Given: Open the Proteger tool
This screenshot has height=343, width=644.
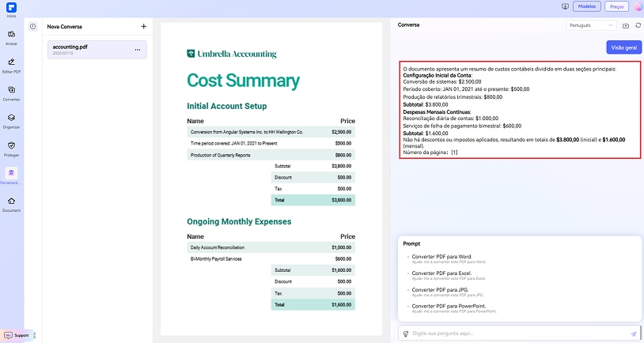Looking at the screenshot, I should pyautogui.click(x=11, y=149).
